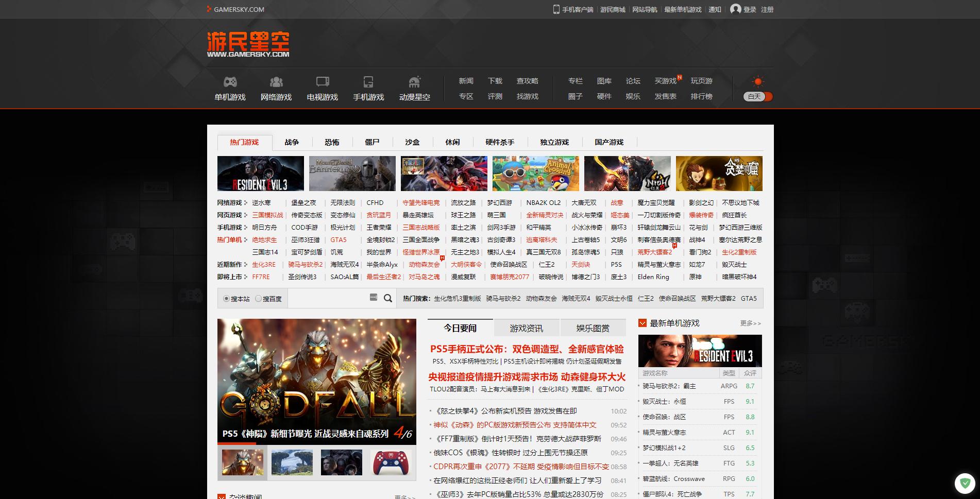Open the on-screen keyboard icon in search
Viewport: 980px width, 499px height.
click(374, 297)
